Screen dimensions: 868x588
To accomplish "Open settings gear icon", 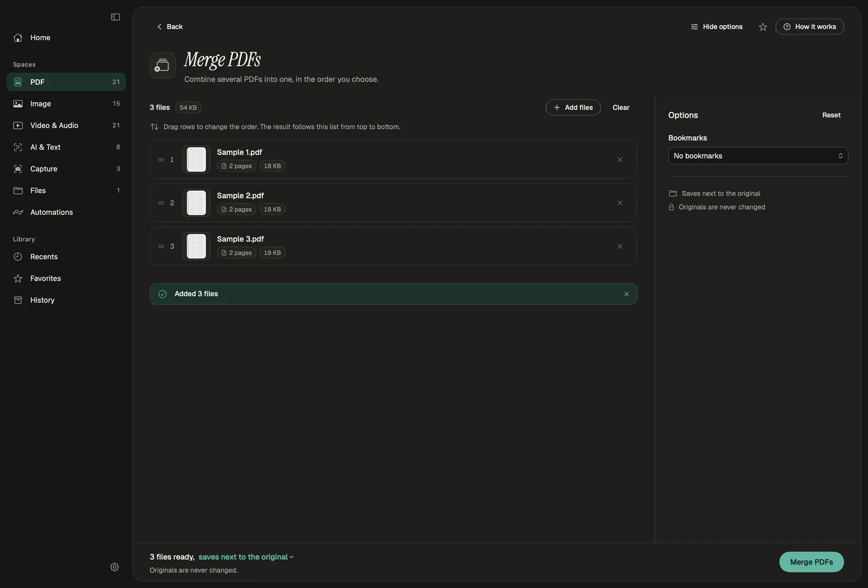I will 114,567.
